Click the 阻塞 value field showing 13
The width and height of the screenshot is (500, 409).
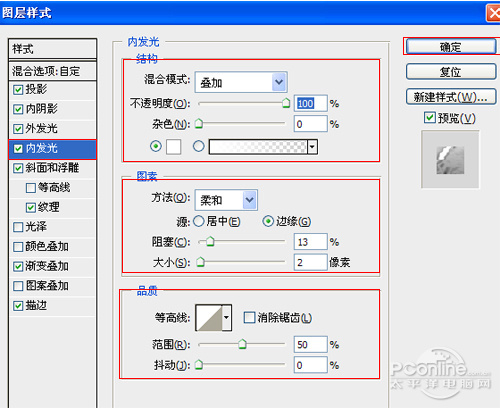pyautogui.click(x=311, y=242)
